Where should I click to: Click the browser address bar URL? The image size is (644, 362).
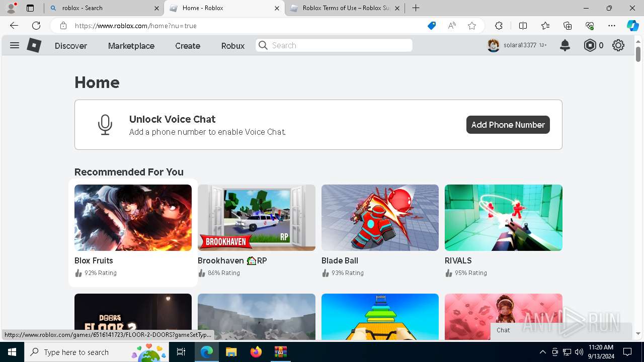click(x=136, y=26)
